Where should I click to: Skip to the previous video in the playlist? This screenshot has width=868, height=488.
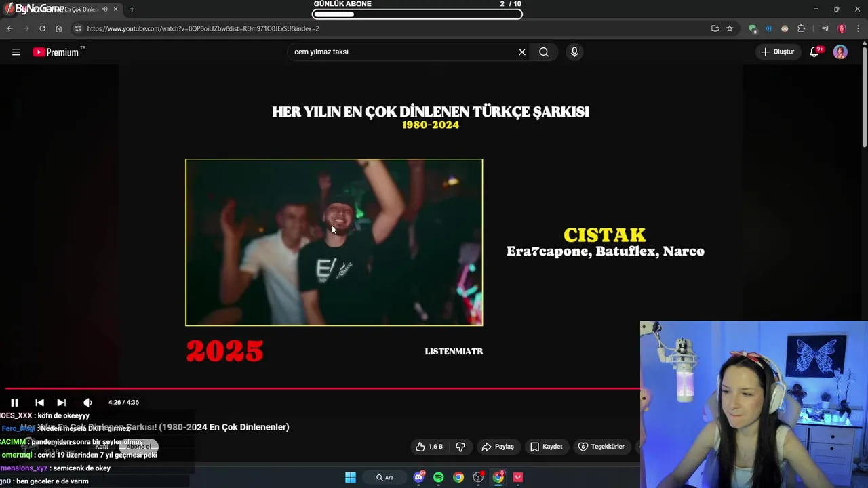point(39,403)
